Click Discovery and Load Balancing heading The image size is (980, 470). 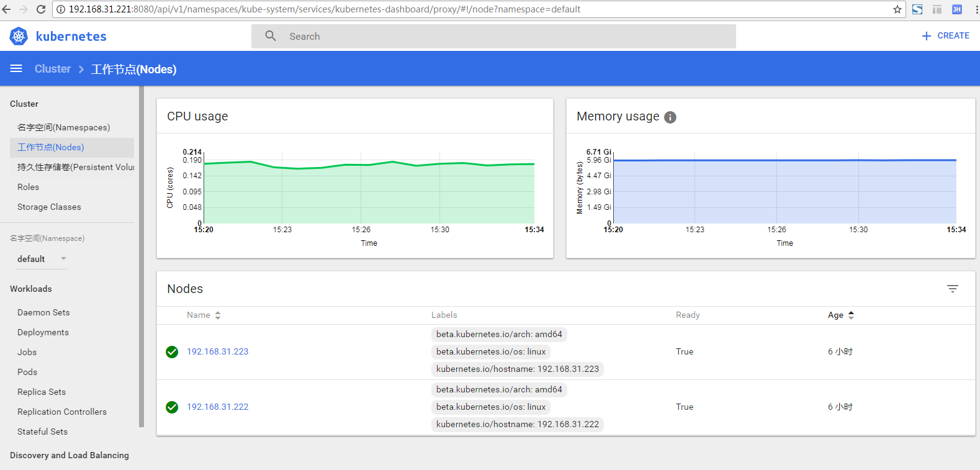click(70, 455)
